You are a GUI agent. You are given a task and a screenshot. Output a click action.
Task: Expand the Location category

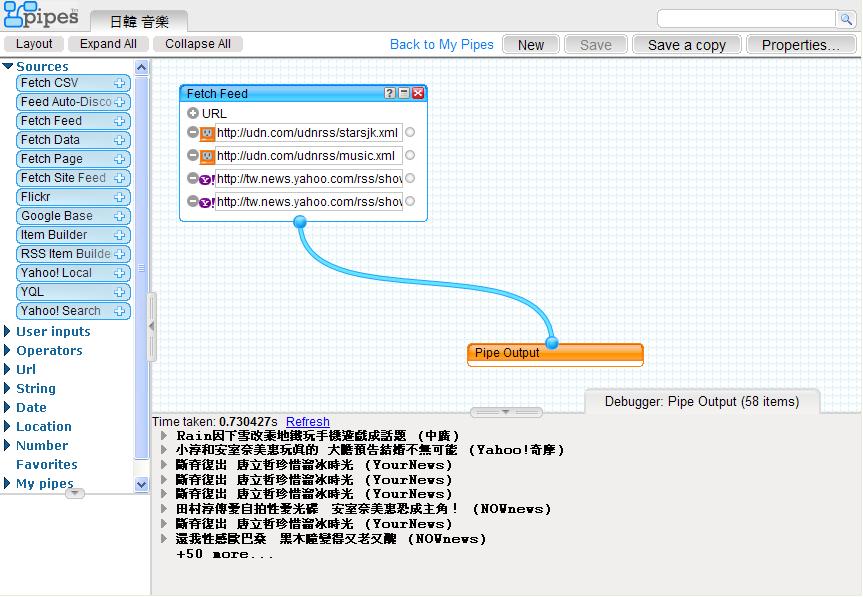pyautogui.click(x=7, y=426)
